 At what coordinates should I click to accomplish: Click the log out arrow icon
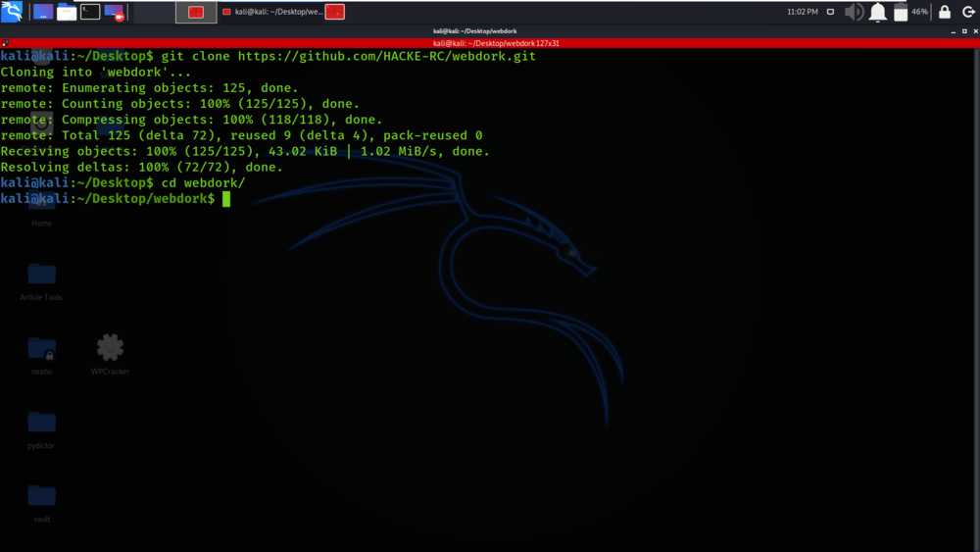point(969,12)
